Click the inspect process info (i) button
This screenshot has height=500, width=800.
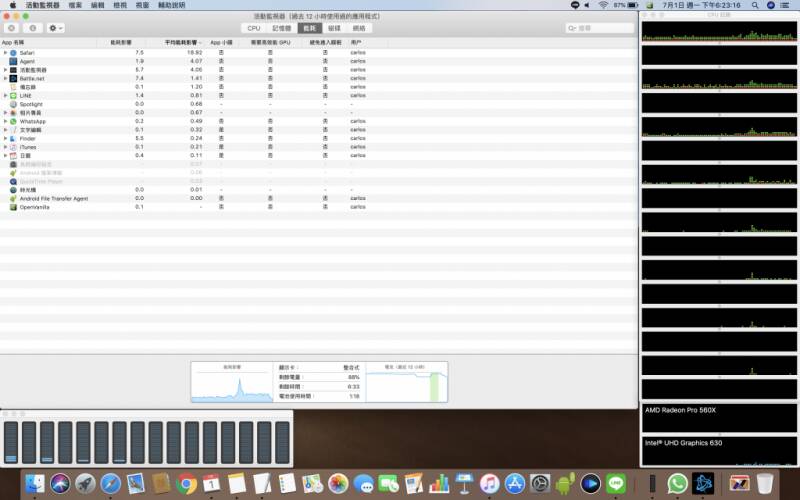click(33, 28)
